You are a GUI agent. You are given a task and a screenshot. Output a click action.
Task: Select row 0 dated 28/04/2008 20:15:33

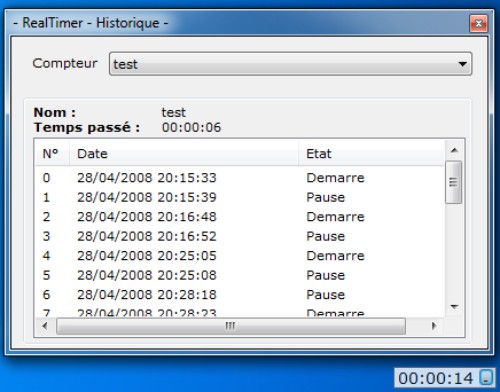240,178
